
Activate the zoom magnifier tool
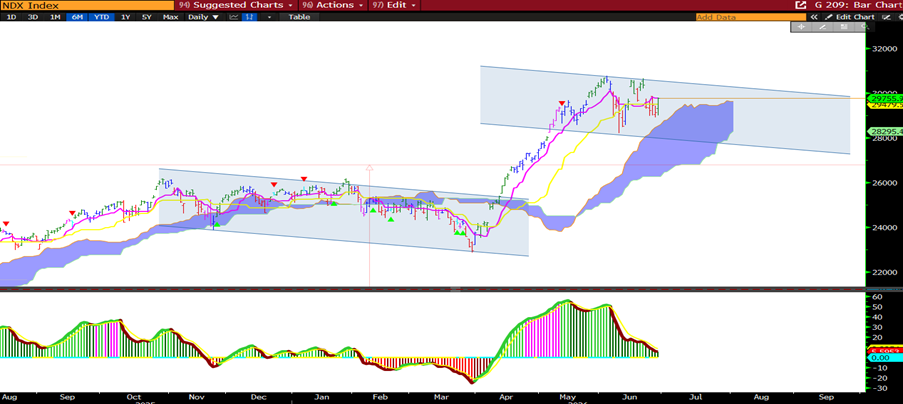pos(864,26)
